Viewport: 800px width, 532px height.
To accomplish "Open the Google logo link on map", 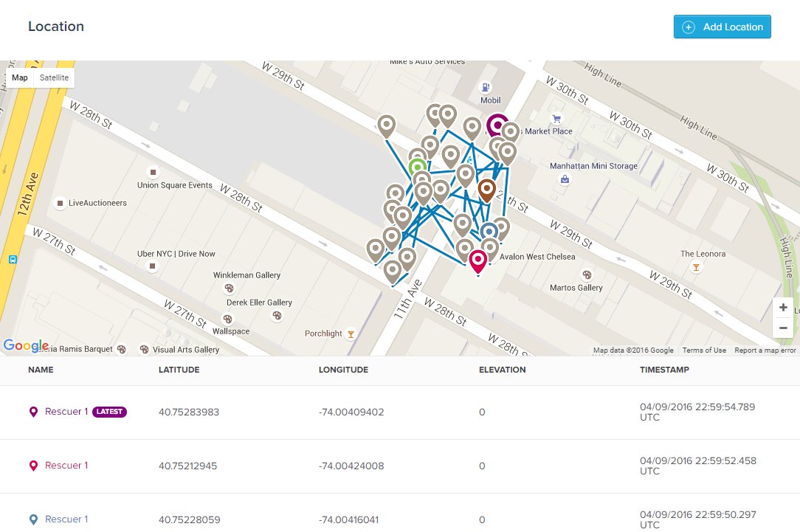I will 26,346.
